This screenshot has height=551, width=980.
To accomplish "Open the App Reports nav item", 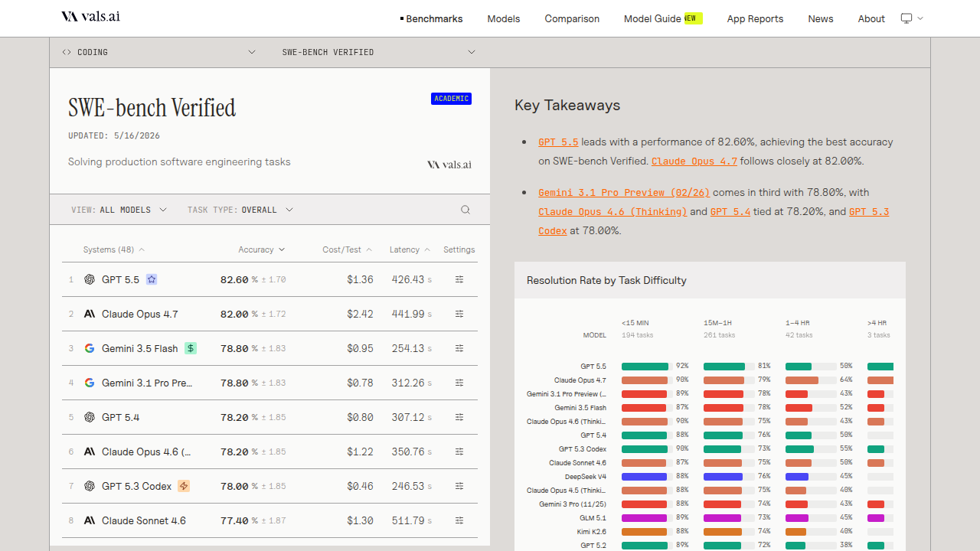I will [755, 18].
